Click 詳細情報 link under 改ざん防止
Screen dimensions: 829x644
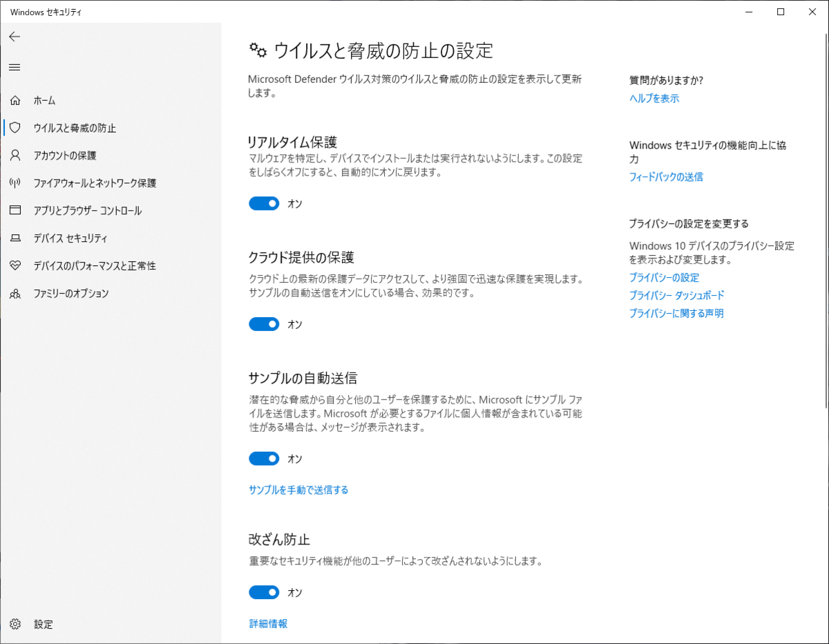[x=268, y=623]
